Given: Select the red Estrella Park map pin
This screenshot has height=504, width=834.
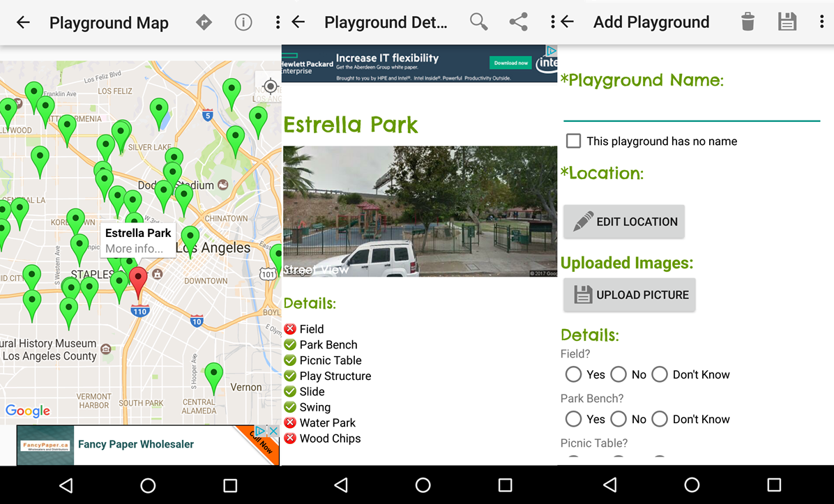Looking at the screenshot, I should pos(139,280).
